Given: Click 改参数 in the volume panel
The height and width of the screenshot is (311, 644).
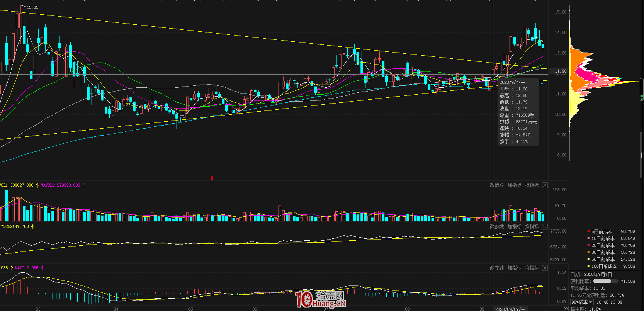Looking at the screenshot, I should [x=497, y=185].
